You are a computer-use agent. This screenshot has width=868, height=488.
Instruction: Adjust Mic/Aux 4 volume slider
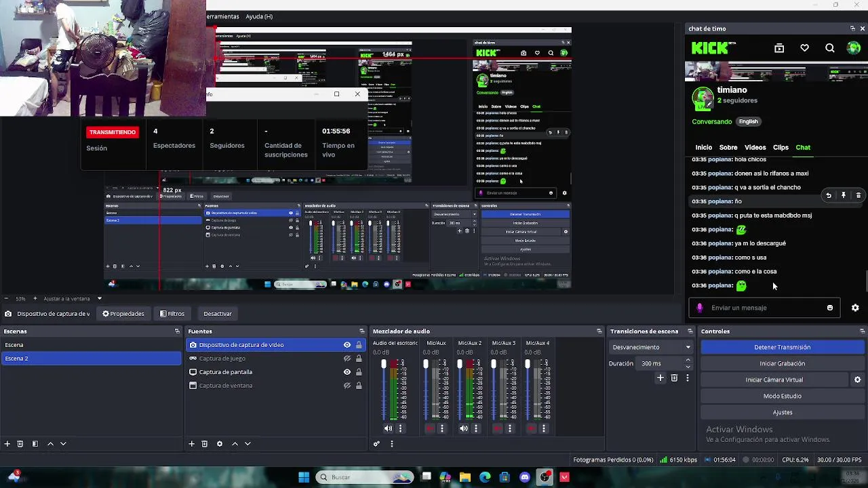tap(528, 390)
